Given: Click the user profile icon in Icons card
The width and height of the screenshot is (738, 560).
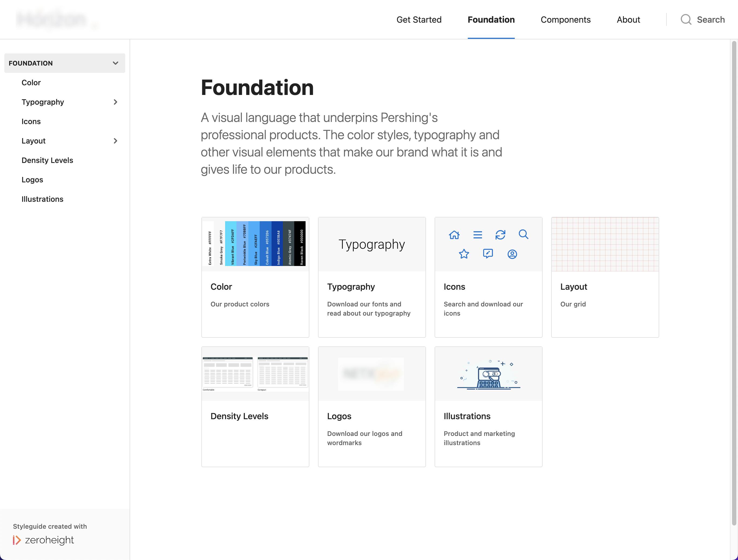Looking at the screenshot, I should point(512,254).
